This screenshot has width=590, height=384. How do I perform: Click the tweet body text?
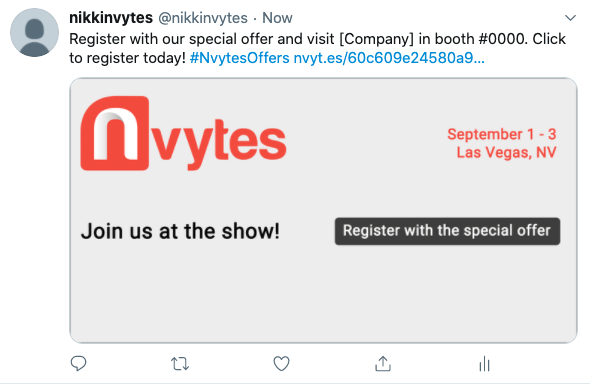tap(317, 49)
